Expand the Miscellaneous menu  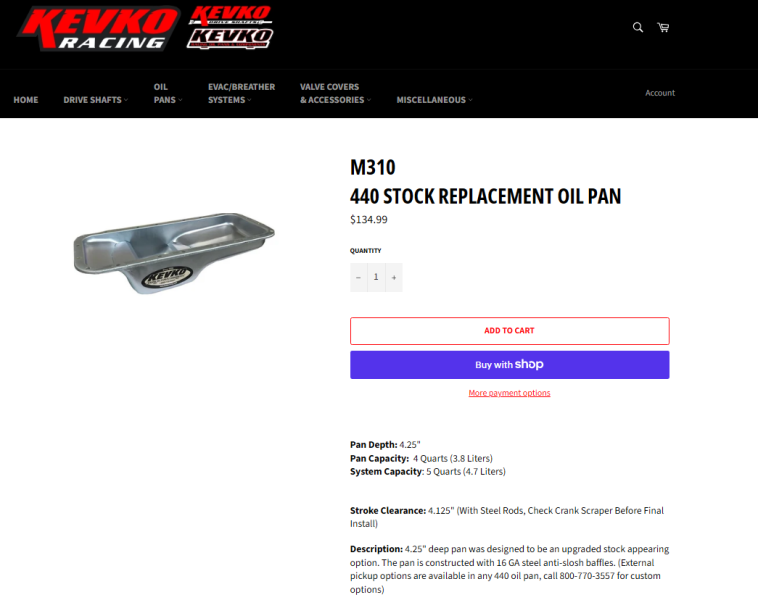pos(434,100)
